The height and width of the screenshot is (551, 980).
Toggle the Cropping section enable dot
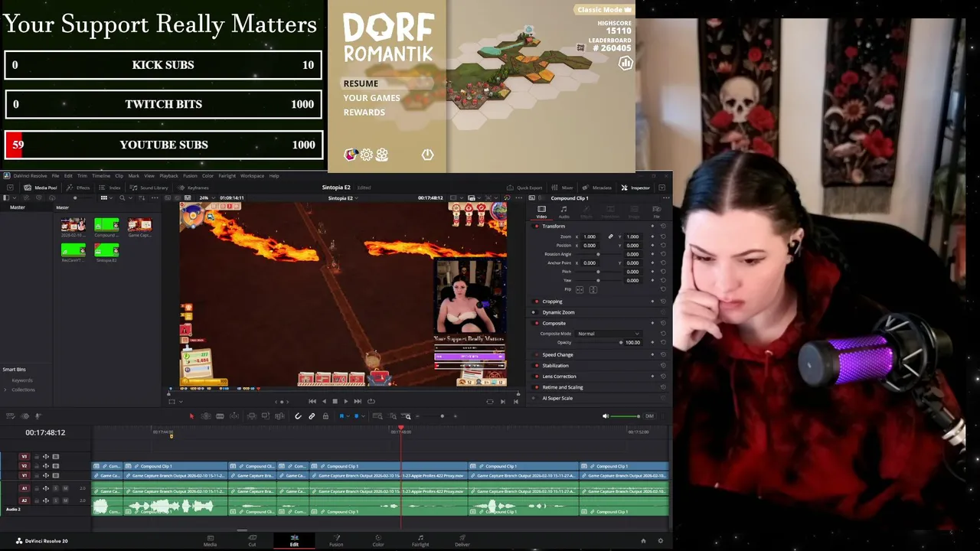(536, 302)
